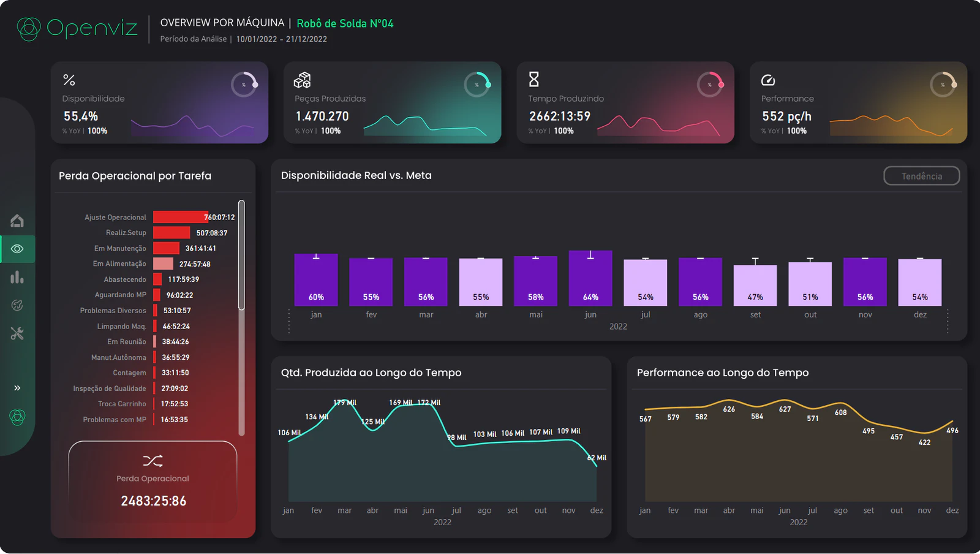Click the shuffle icon above Perda Operacional
Image resolution: width=980 pixels, height=554 pixels.
pyautogui.click(x=153, y=461)
